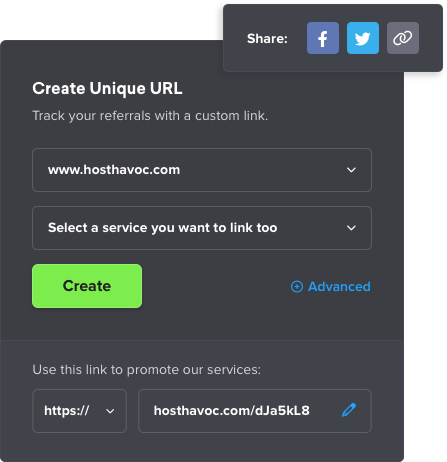Click 'Track your referrals with a custom link' text
The width and height of the screenshot is (447, 462).
click(x=150, y=116)
